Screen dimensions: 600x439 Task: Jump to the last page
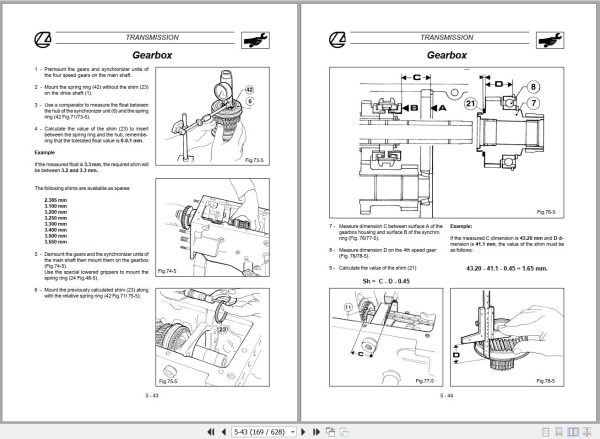(316, 432)
